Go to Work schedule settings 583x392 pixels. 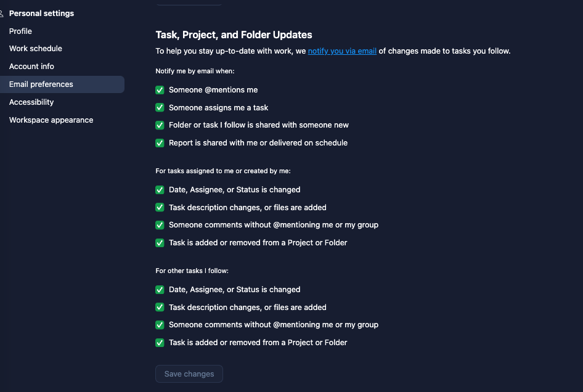pyautogui.click(x=36, y=49)
